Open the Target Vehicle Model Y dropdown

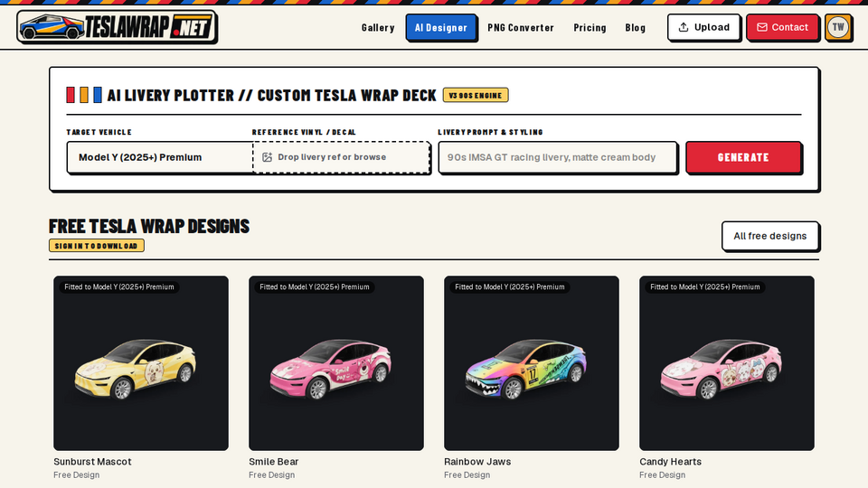point(159,157)
